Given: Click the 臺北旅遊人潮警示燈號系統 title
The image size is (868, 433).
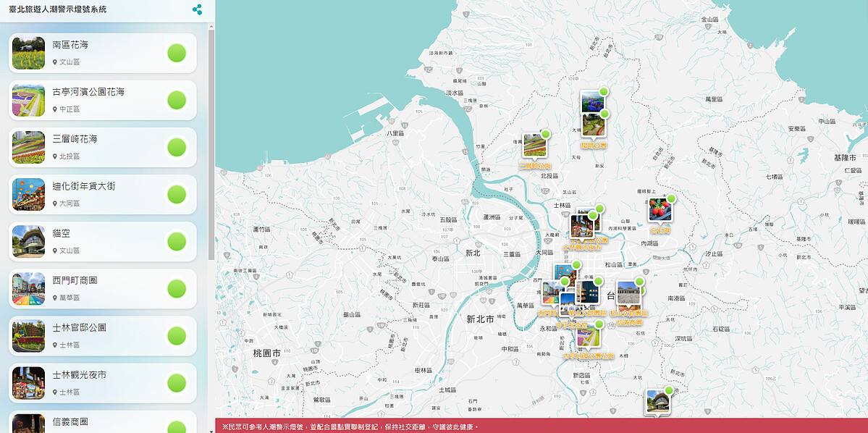Looking at the screenshot, I should [x=57, y=9].
